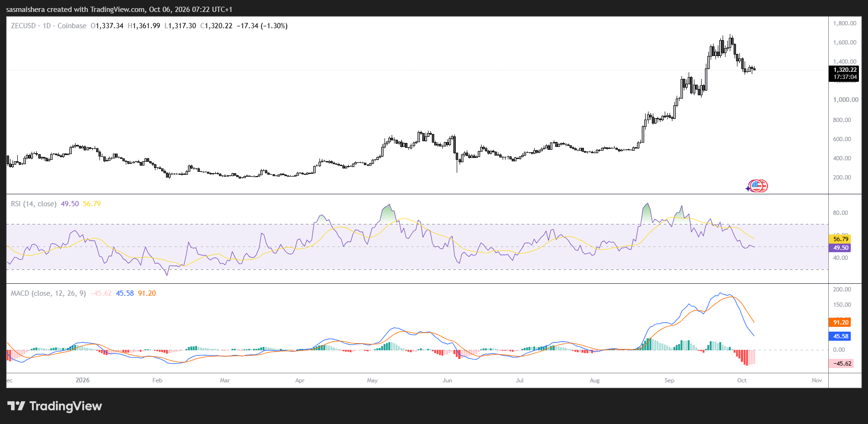The width and height of the screenshot is (868, 424).
Task: Click the purple sparkle star icon
Action: 748,189
